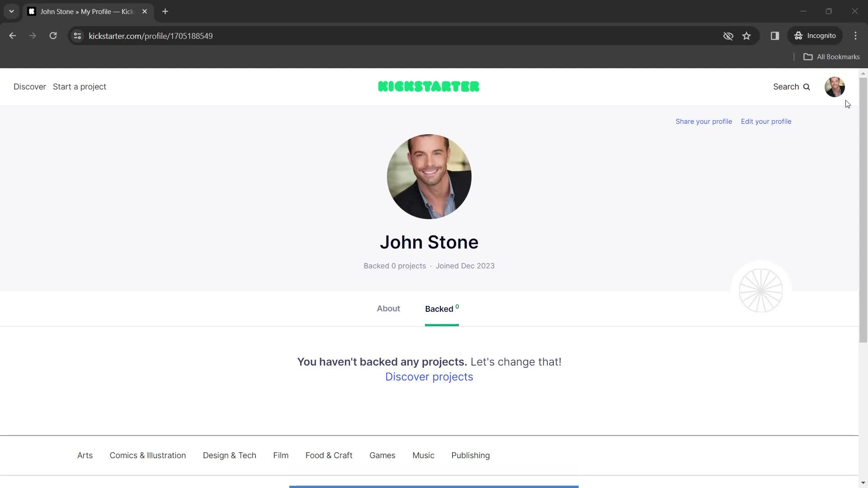
Task: Select the Backed tab
Action: (442, 309)
